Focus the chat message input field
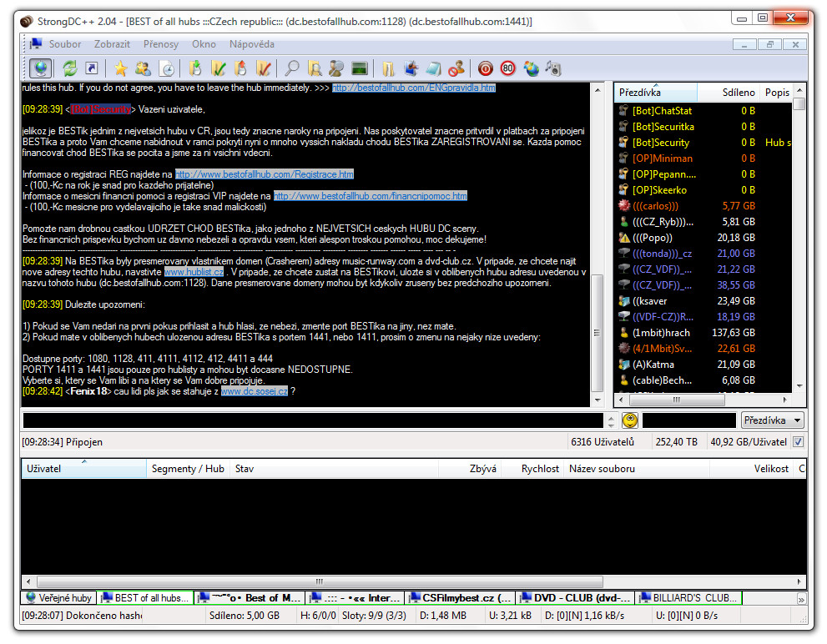The height and width of the screenshot is (644, 827). click(313, 420)
